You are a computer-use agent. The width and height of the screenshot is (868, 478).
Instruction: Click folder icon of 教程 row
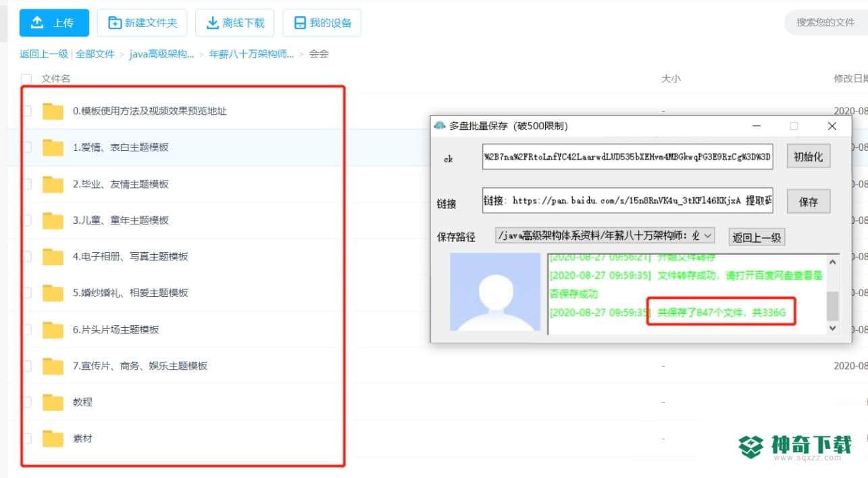(x=53, y=402)
